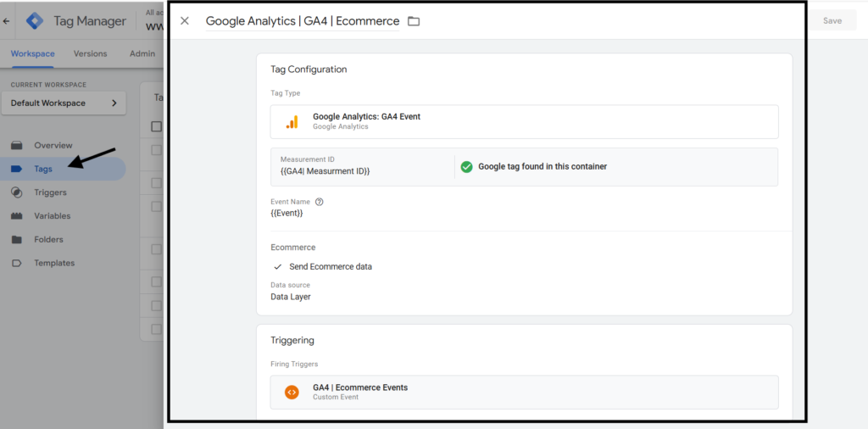Image resolution: width=868 pixels, height=429 pixels.
Task: Close the tag editor panel
Action: 185,21
